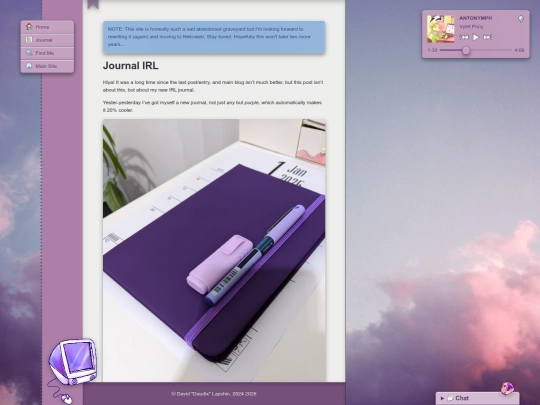The width and height of the screenshot is (540, 405).
Task: Click the purple gem mascot above Chat
Action: pos(507,388)
